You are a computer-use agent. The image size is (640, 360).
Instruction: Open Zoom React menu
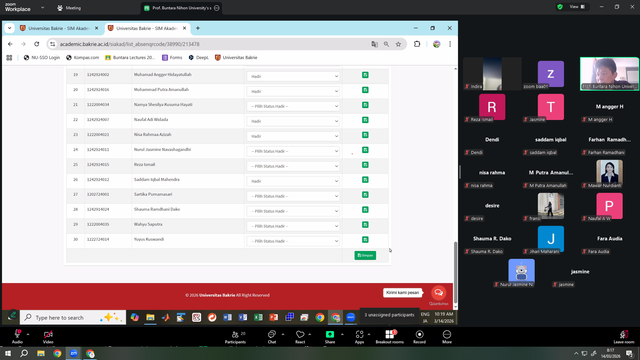300,337
